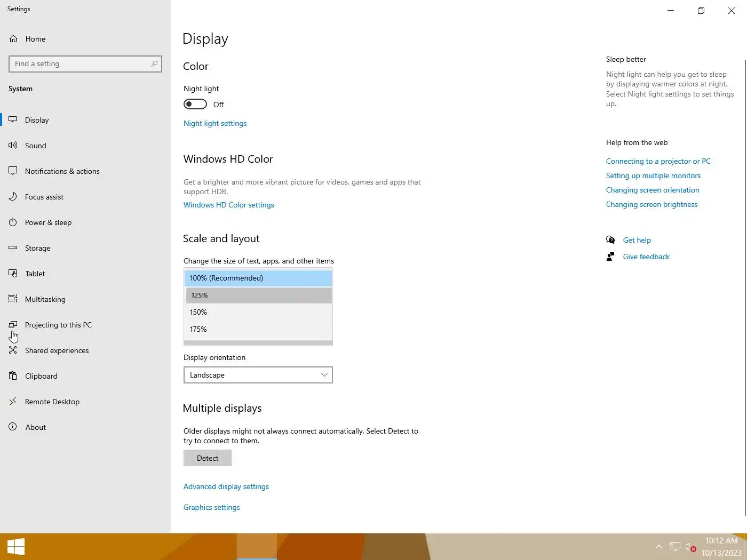Click the Multitasking icon
Screen dimensions: 747x560
tap(13, 299)
